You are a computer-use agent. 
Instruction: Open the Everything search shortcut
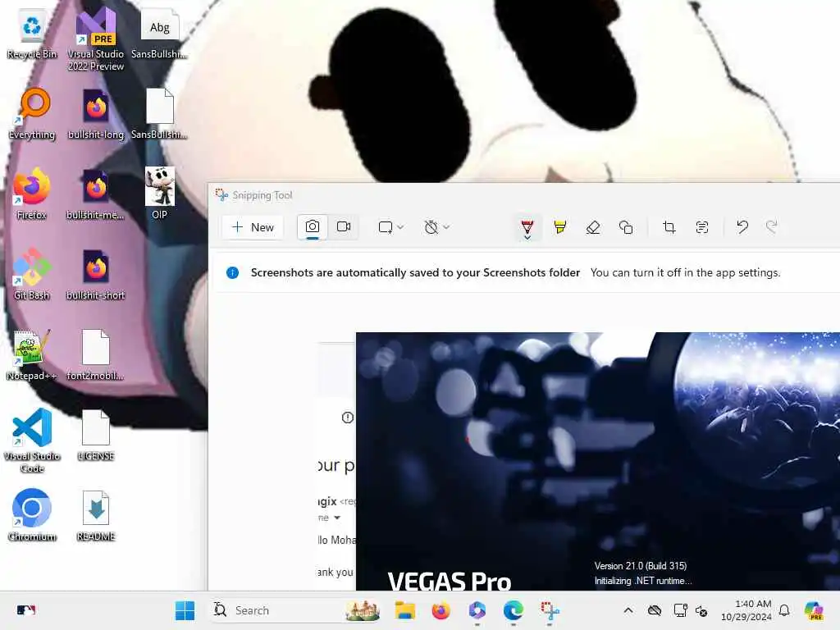pyautogui.click(x=32, y=113)
